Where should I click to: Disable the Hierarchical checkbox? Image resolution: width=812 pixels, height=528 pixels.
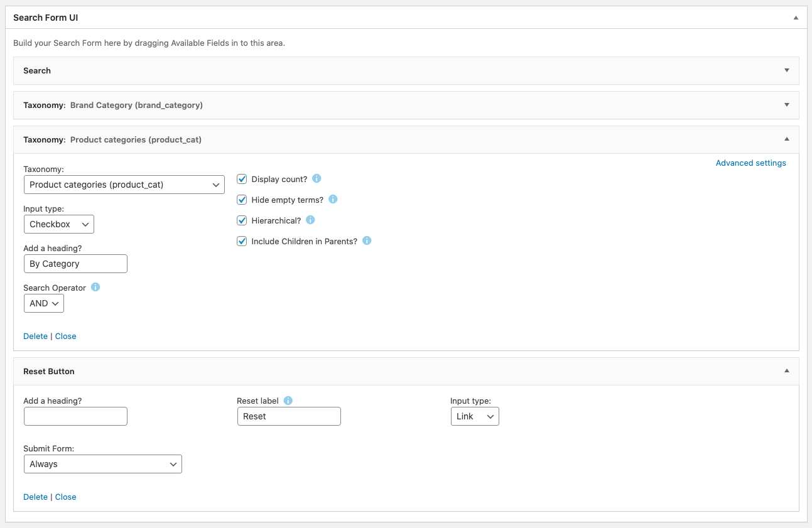(x=242, y=220)
